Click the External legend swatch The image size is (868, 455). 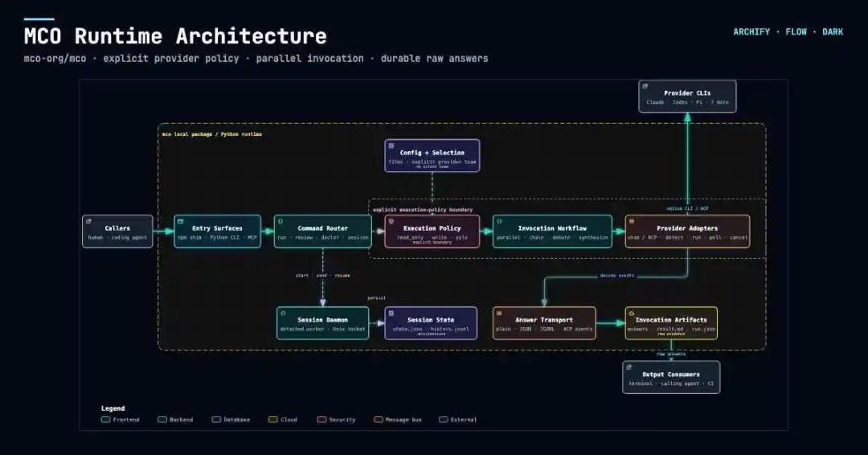[444, 420]
